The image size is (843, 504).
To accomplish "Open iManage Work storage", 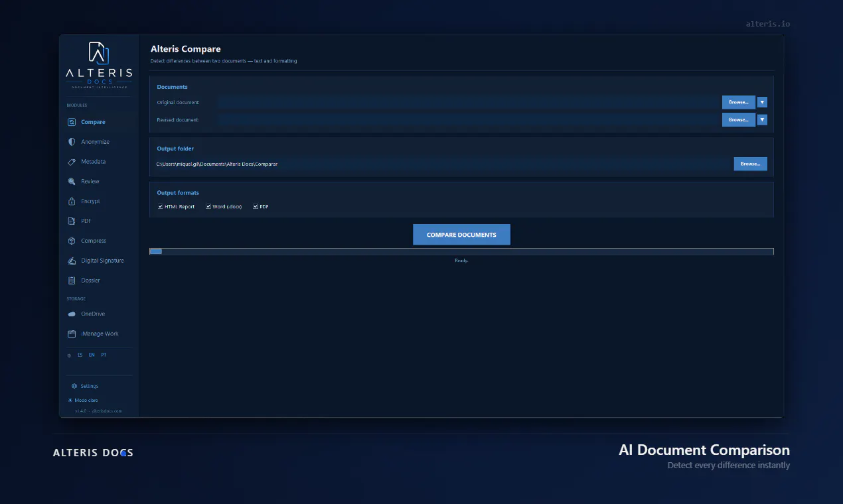I will tap(99, 334).
